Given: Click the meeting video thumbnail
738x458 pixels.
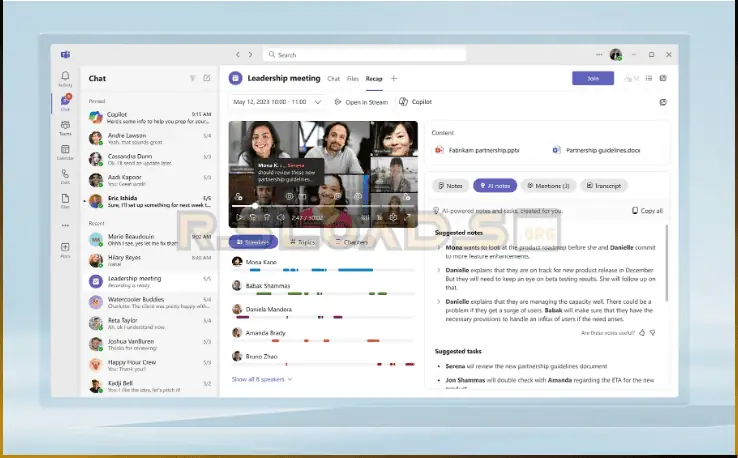Looking at the screenshot, I should click(323, 175).
